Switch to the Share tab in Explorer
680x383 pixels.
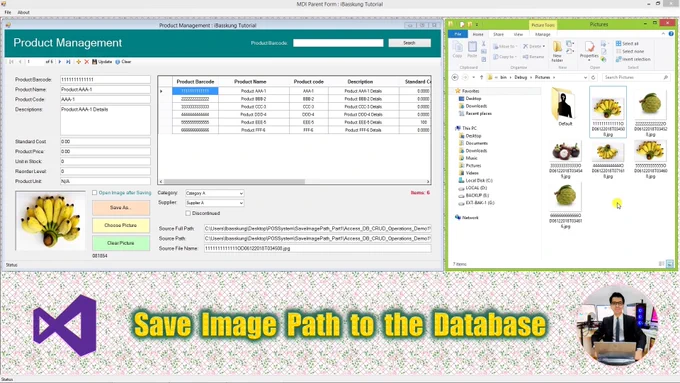point(498,34)
